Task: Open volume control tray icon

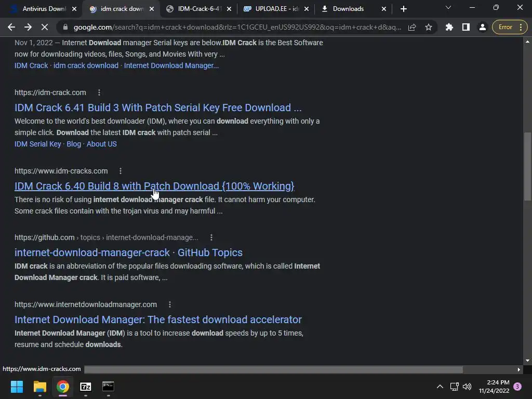Action: [x=467, y=387]
